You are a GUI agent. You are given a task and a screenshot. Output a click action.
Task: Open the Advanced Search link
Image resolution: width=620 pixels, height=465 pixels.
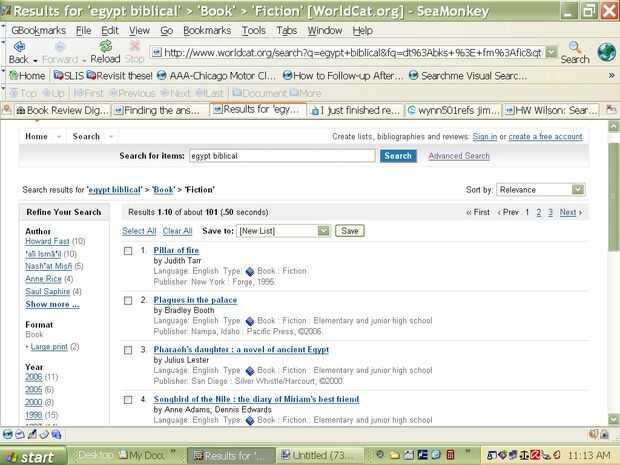(459, 156)
